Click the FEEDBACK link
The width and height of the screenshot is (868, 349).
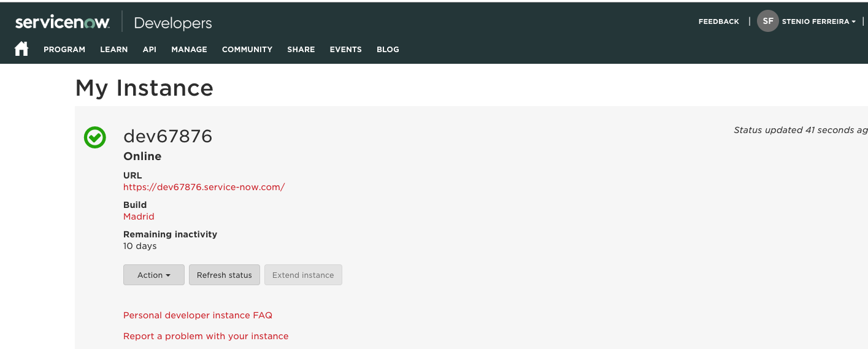click(x=719, y=21)
